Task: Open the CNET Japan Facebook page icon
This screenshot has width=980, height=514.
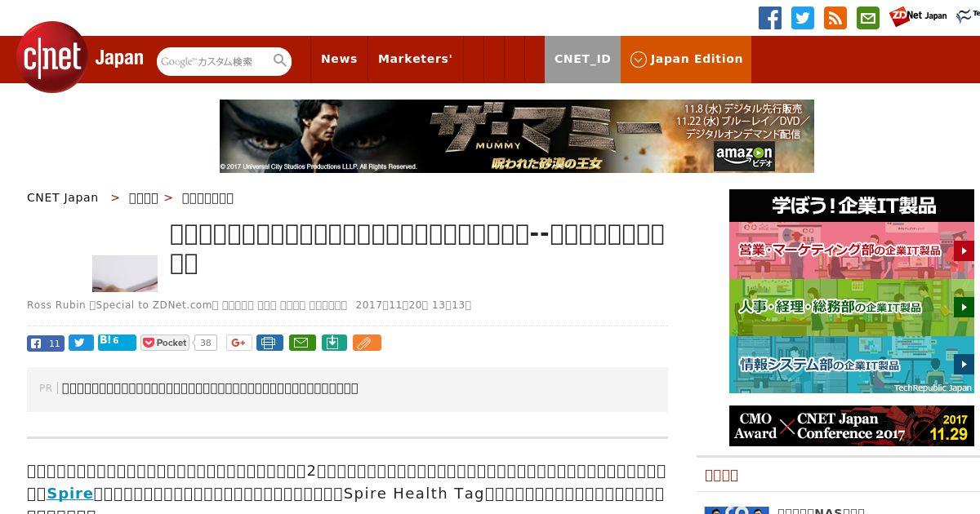Action: point(770,18)
